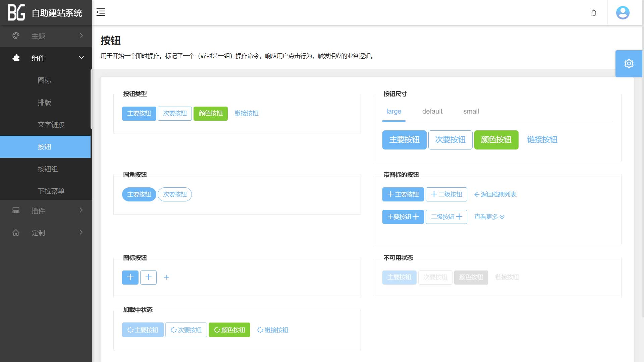
Task: Collapse the sidebar with the menu fold icon
Action: tap(101, 12)
